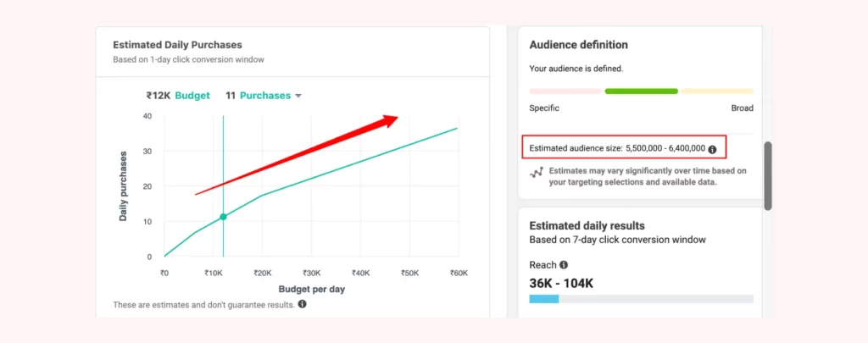Viewport: 868px width, 343px height.
Task: Click the zigzag trend icon beside the estimates note
Action: pyautogui.click(x=536, y=173)
